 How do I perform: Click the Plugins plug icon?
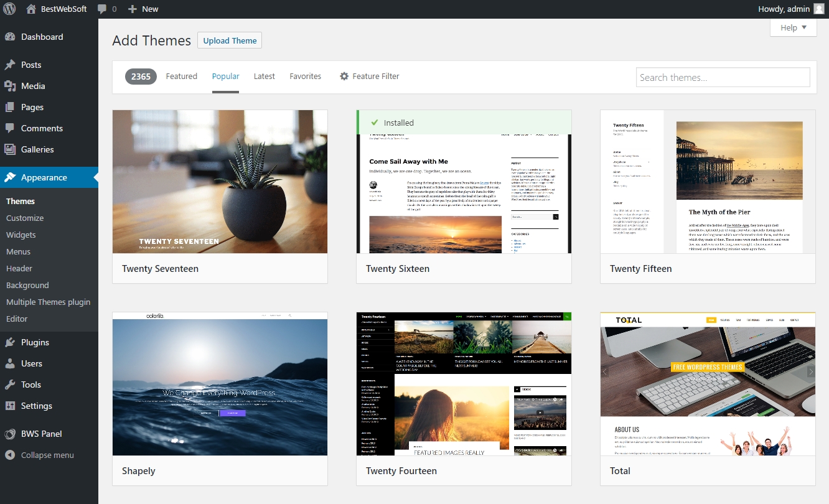coord(10,342)
